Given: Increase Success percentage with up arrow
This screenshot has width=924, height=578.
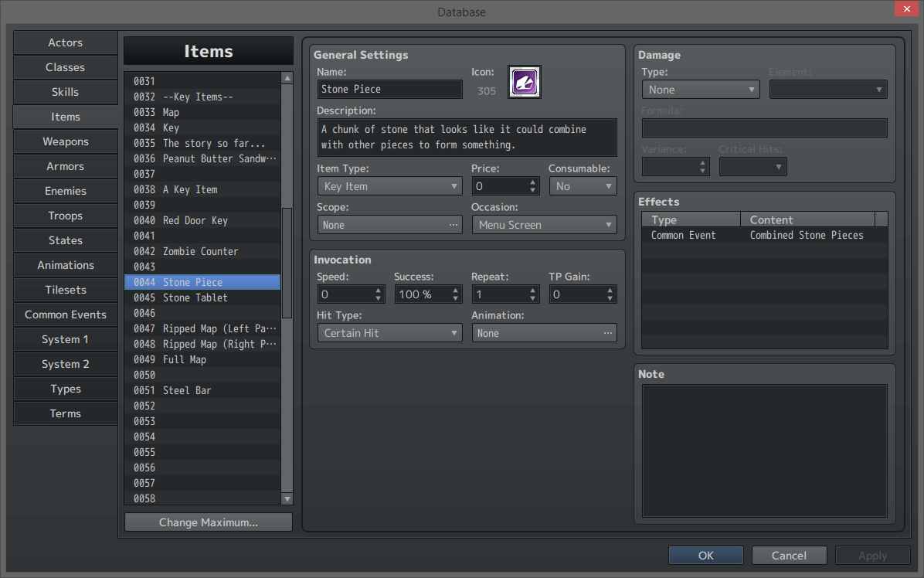Looking at the screenshot, I should pyautogui.click(x=455, y=290).
